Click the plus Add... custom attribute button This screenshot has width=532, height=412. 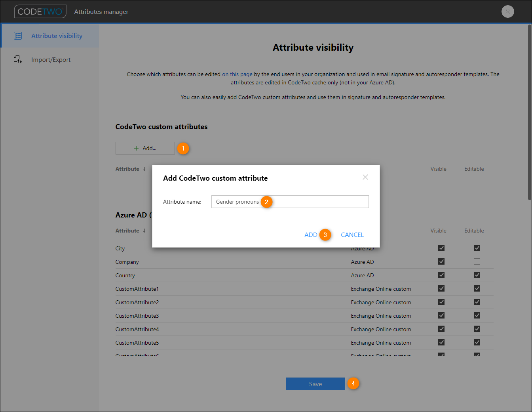coord(145,148)
